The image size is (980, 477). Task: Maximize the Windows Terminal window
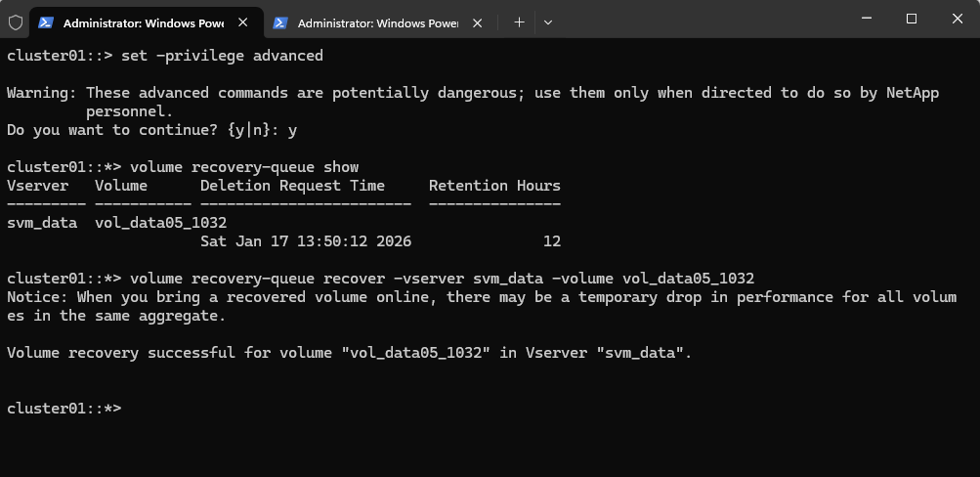tap(911, 19)
